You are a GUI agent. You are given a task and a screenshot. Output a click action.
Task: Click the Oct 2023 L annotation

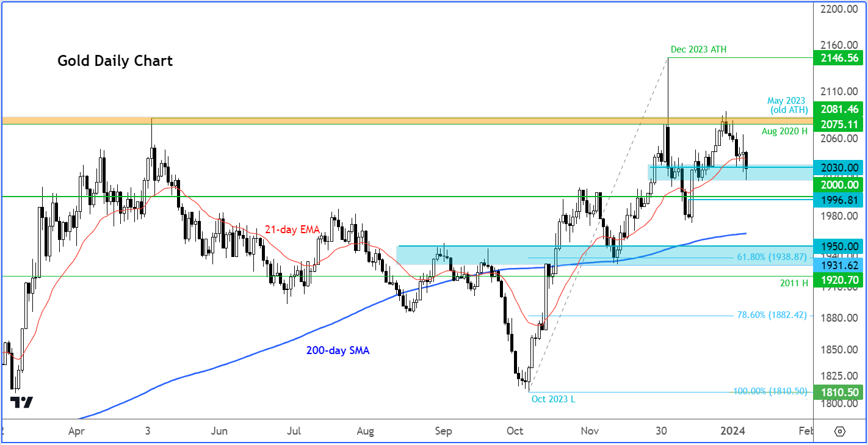point(553,399)
